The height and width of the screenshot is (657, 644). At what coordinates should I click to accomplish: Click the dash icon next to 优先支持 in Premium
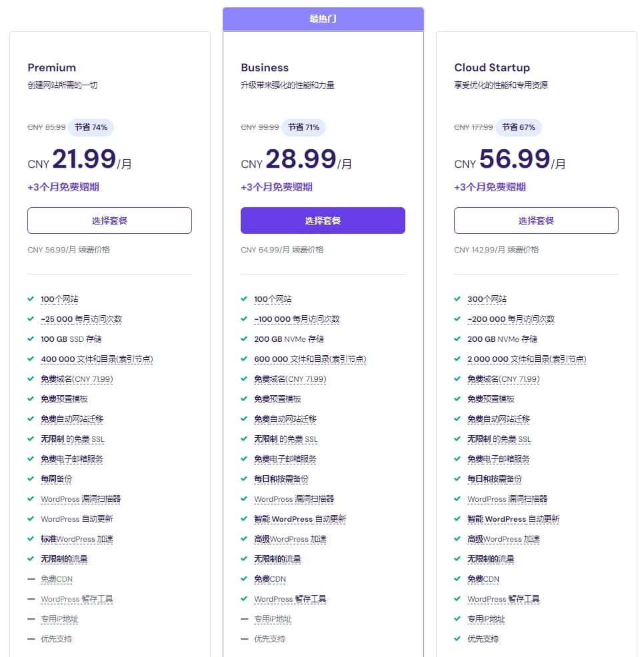click(x=31, y=639)
